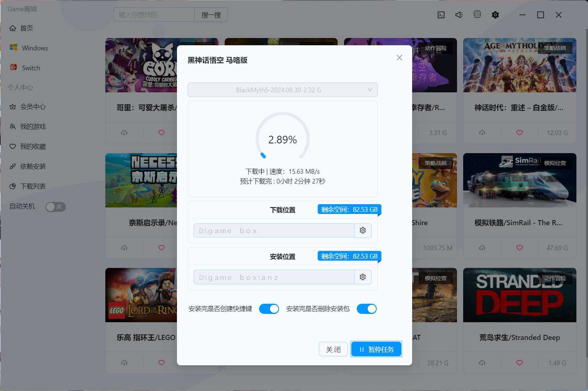Minimize the Game商城 window
The width and height of the screenshot is (588, 391).
523,15
